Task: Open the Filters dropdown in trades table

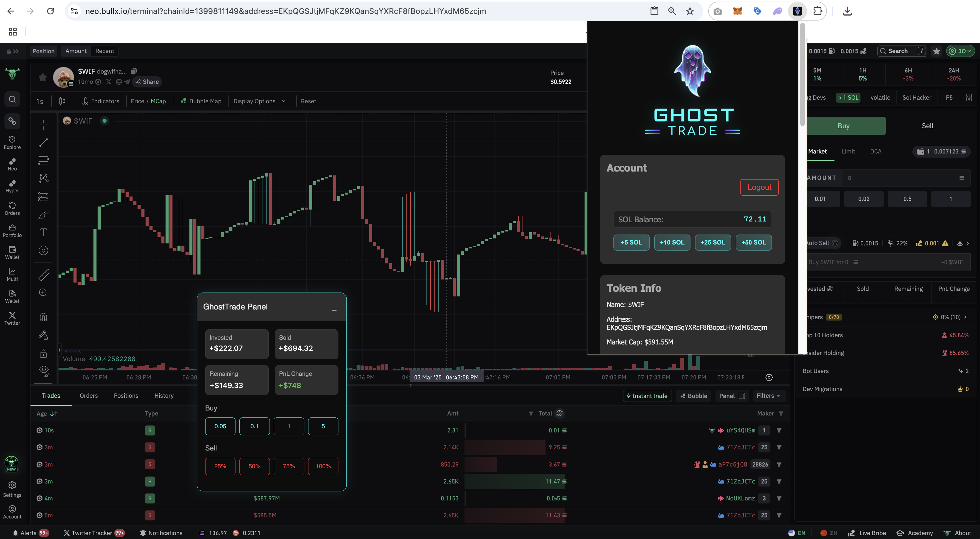Action: (769, 395)
